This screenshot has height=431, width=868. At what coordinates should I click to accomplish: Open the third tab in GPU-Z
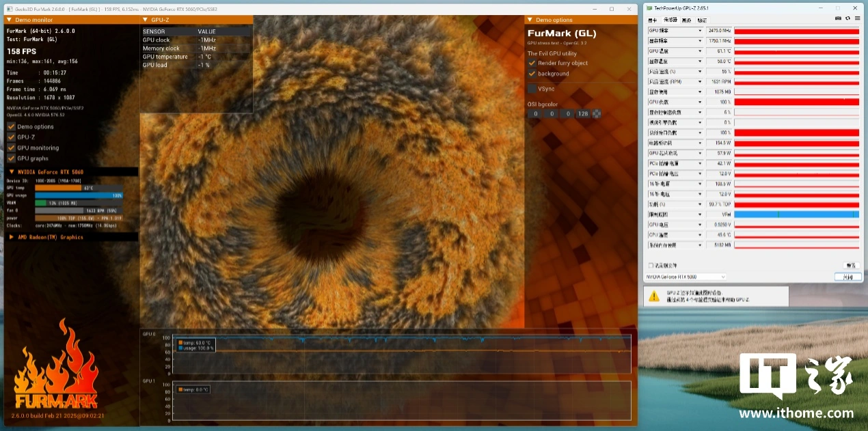686,20
